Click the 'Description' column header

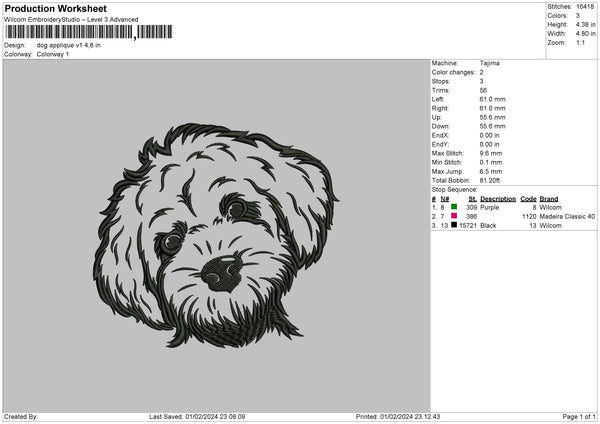click(x=498, y=199)
